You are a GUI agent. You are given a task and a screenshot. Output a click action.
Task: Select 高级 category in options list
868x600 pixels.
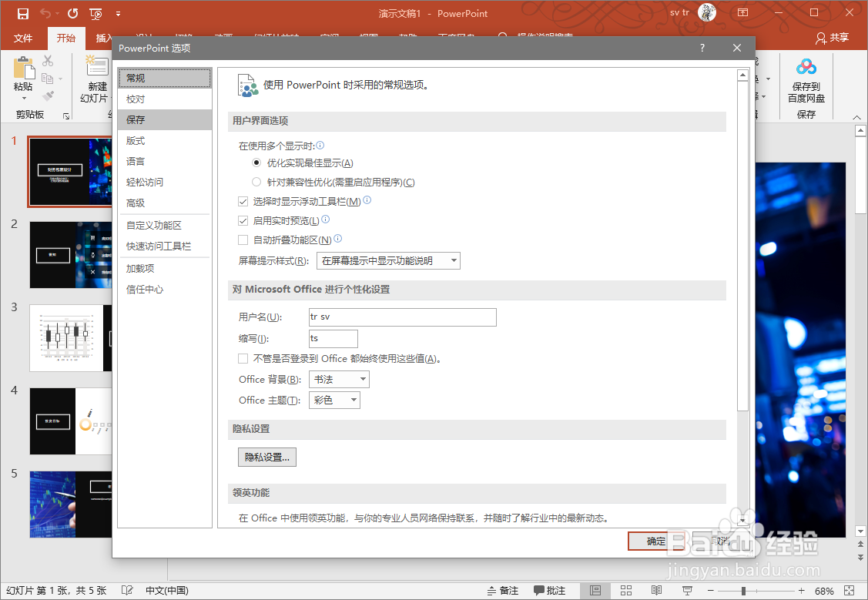pyautogui.click(x=164, y=203)
